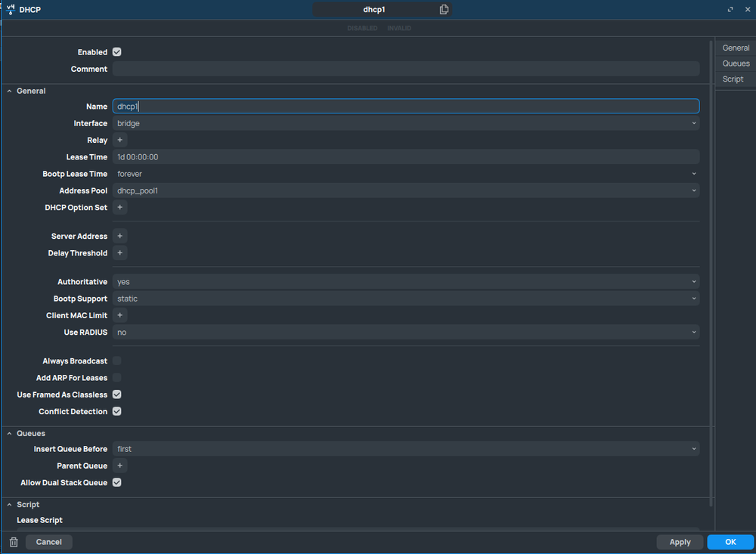The height and width of the screenshot is (554, 756).
Task: Open the Authoritative dropdown
Action: 693,281
